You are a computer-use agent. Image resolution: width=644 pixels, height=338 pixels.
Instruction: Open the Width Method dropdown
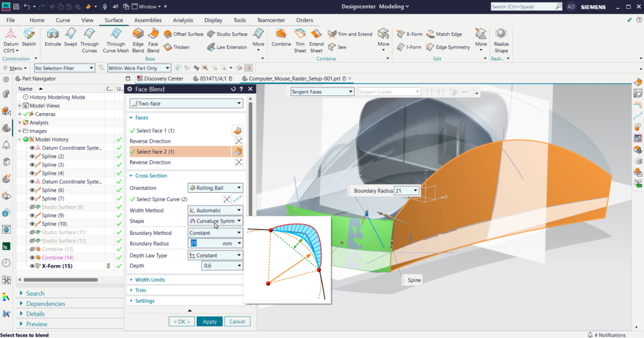point(215,210)
